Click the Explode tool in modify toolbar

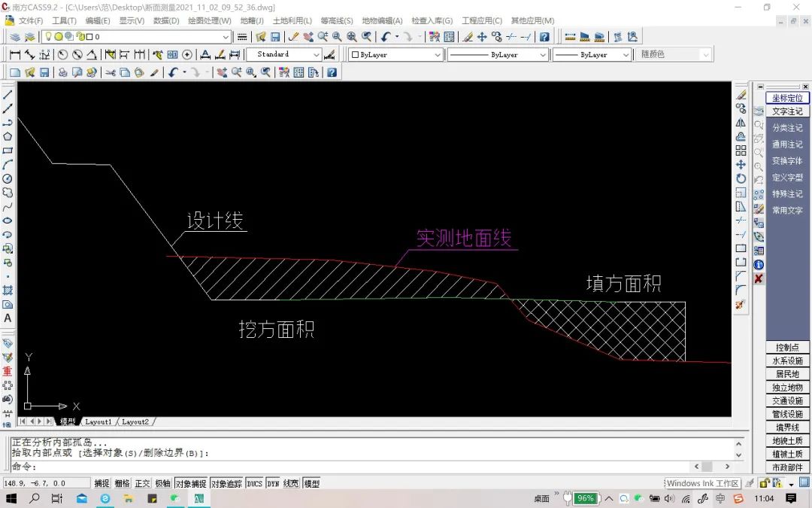click(741, 304)
